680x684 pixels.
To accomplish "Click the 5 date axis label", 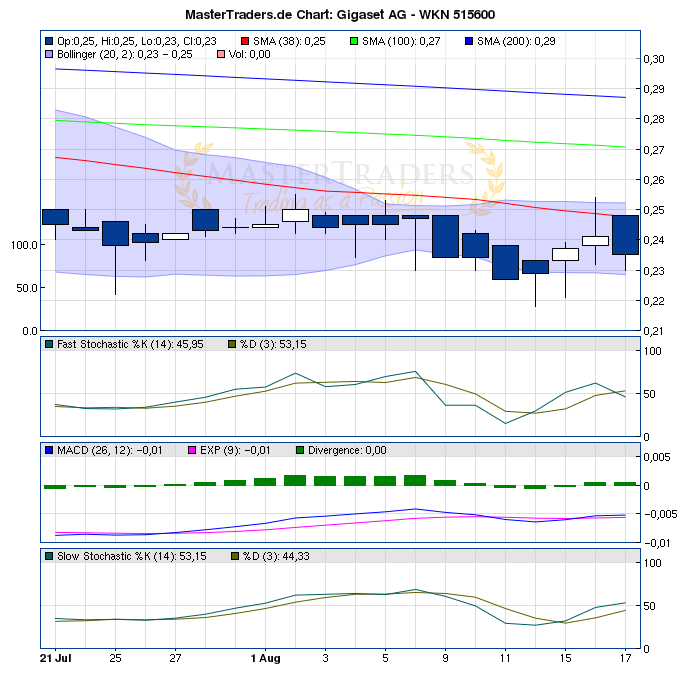I will click(x=385, y=658).
